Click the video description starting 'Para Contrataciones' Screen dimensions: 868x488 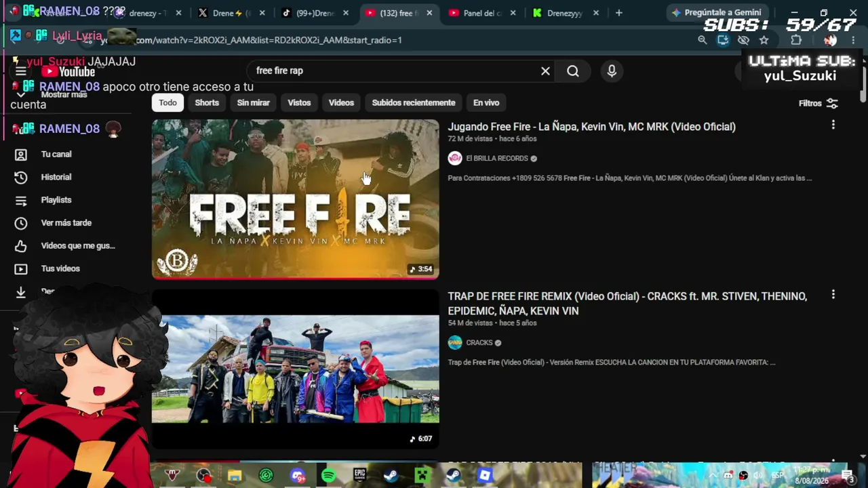coord(630,178)
